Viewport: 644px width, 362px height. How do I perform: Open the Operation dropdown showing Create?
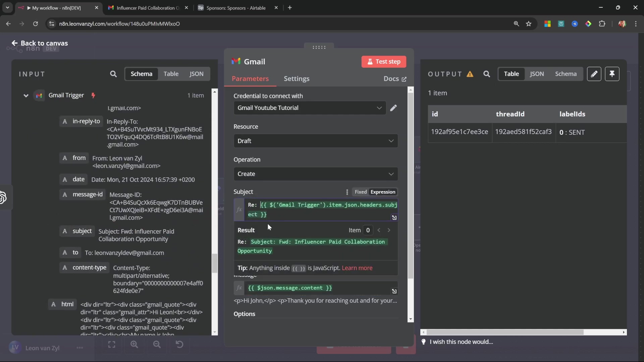[x=316, y=174]
